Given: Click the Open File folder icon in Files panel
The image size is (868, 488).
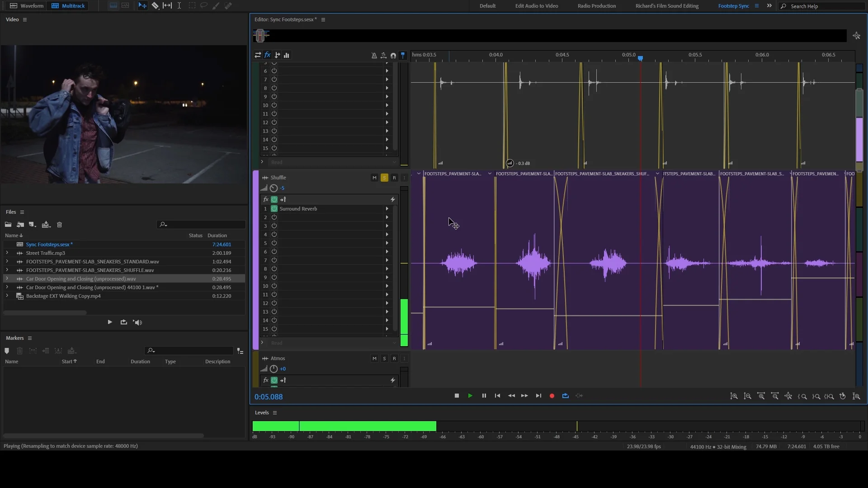Looking at the screenshot, I should (8, 225).
